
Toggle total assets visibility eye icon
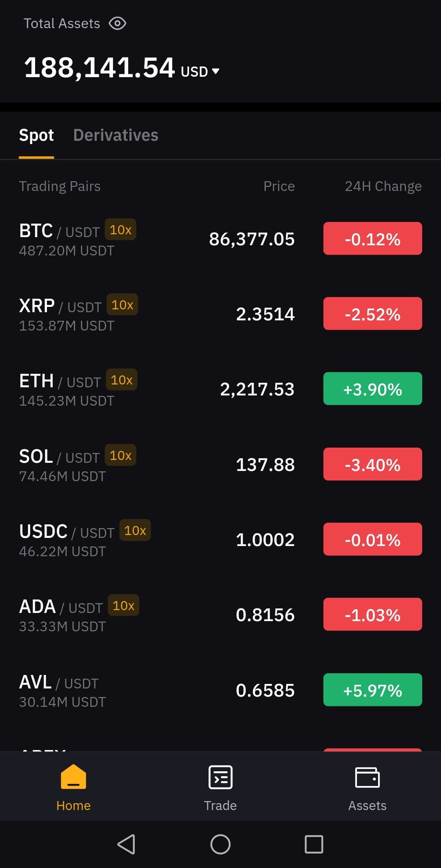click(x=118, y=24)
